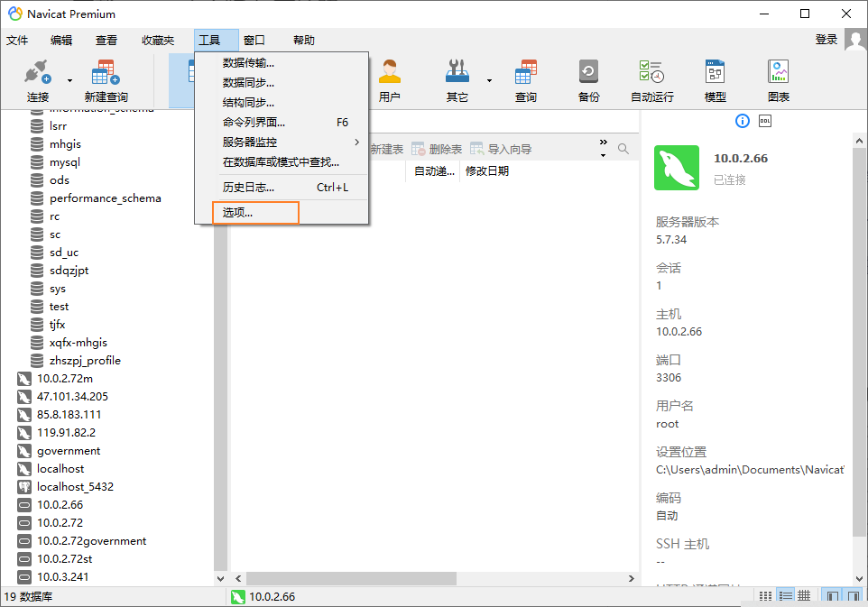Switch to list view in status bar

[784, 594]
